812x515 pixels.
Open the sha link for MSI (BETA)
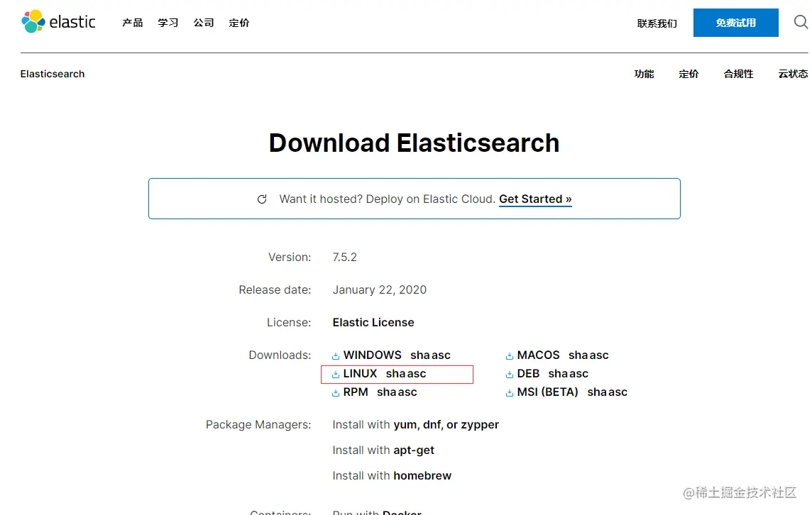pos(597,392)
